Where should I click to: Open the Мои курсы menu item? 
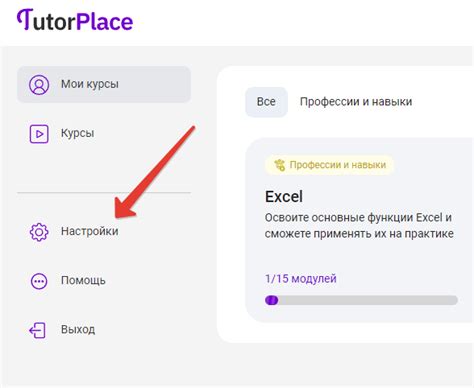pos(104,84)
